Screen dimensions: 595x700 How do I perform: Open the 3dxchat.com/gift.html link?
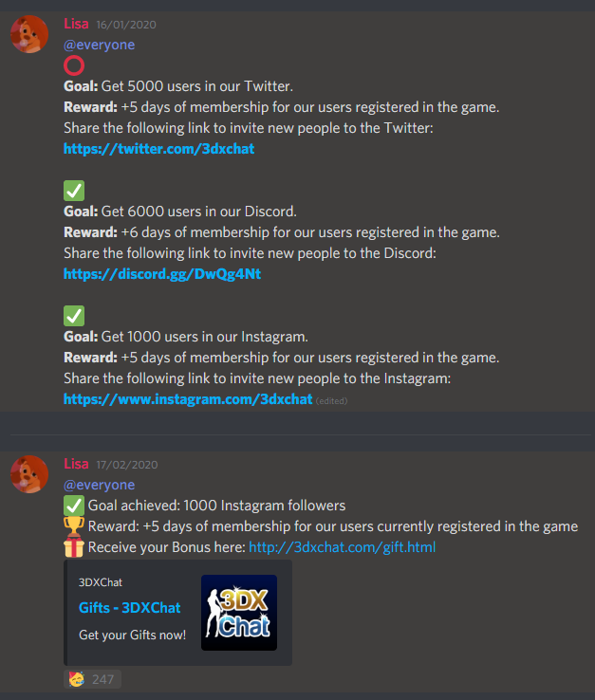(x=343, y=547)
